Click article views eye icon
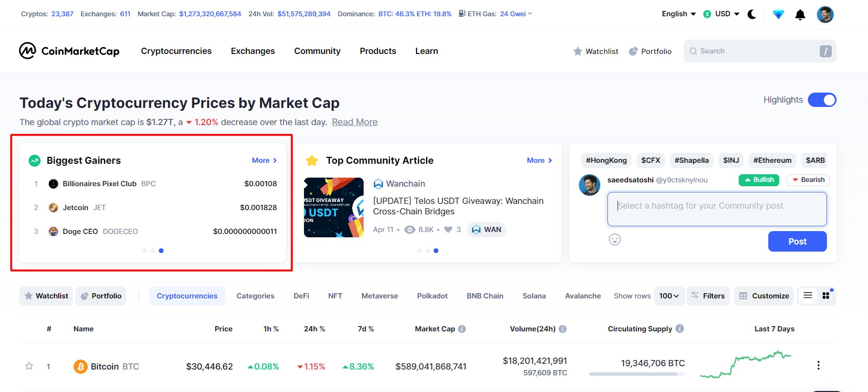 [x=409, y=230]
